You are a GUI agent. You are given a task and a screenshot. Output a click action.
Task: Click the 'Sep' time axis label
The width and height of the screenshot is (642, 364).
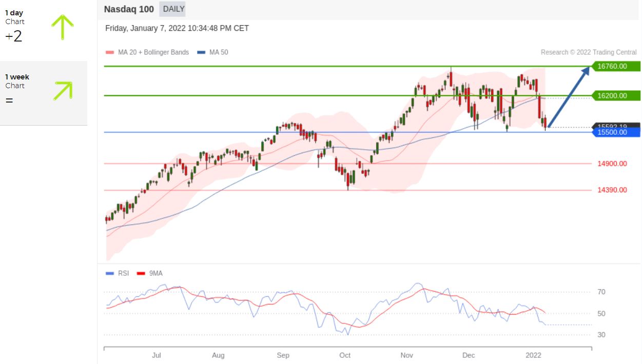coord(283,355)
